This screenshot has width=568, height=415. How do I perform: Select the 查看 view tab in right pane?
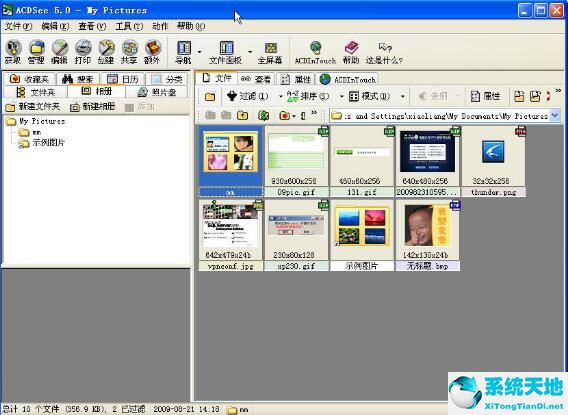[x=256, y=79]
